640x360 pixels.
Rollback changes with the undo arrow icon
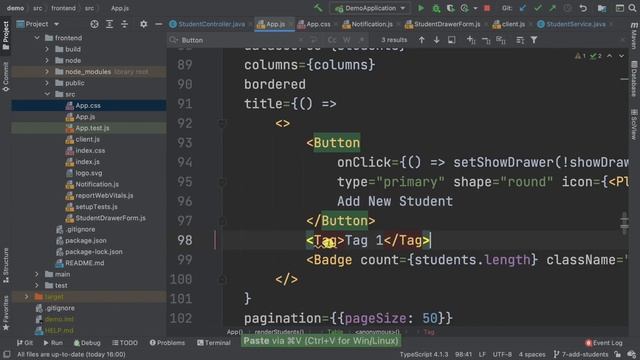coord(583,8)
